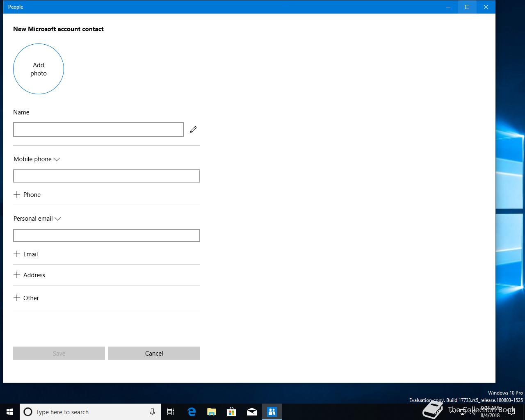Screen dimensions: 525x420
Task: Focus the Name text field
Action: point(98,130)
